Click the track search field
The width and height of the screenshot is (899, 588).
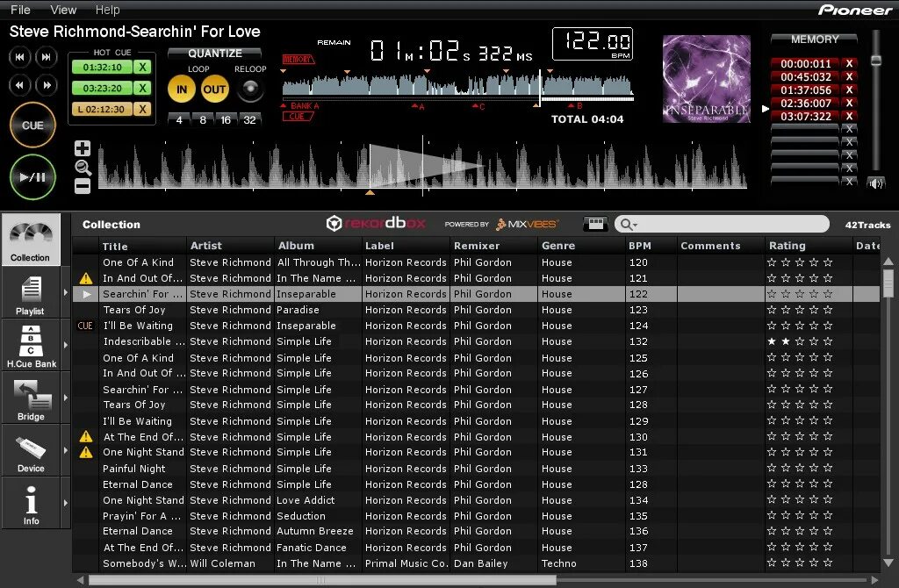pyautogui.click(x=722, y=224)
